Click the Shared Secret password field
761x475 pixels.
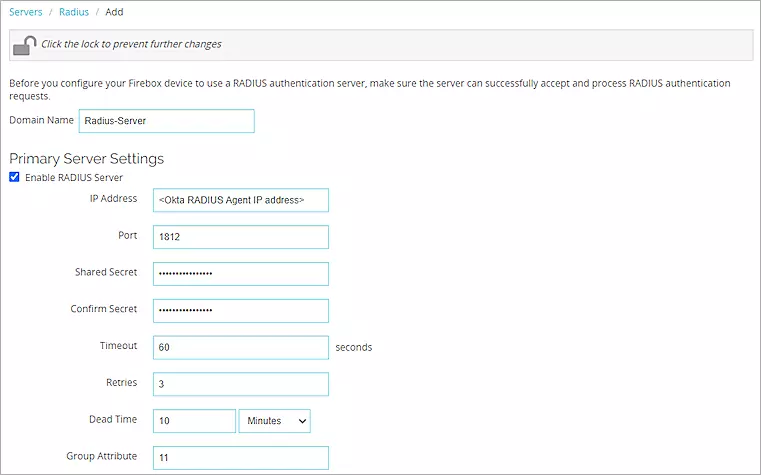coord(241,274)
